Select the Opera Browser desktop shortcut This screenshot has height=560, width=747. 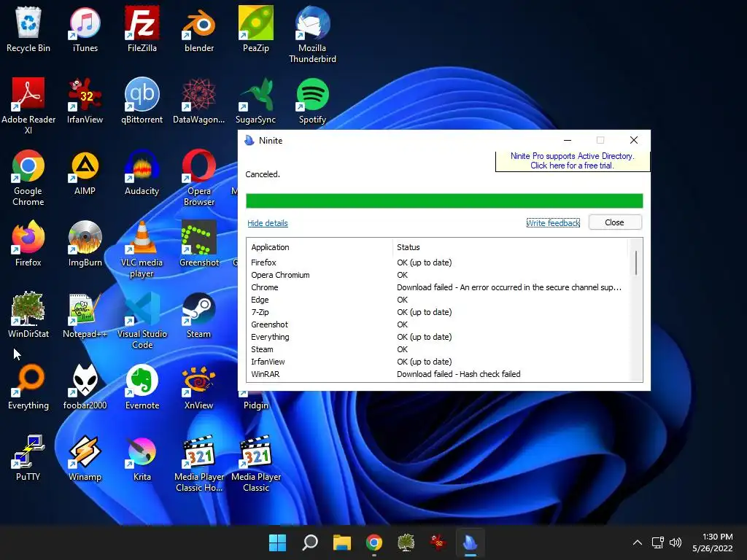[199, 178]
